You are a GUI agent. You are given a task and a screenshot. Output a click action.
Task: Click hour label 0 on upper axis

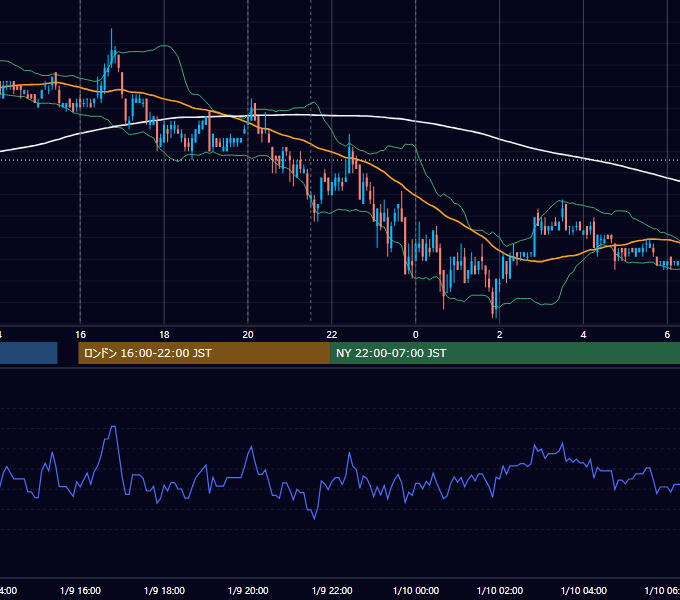(x=415, y=335)
